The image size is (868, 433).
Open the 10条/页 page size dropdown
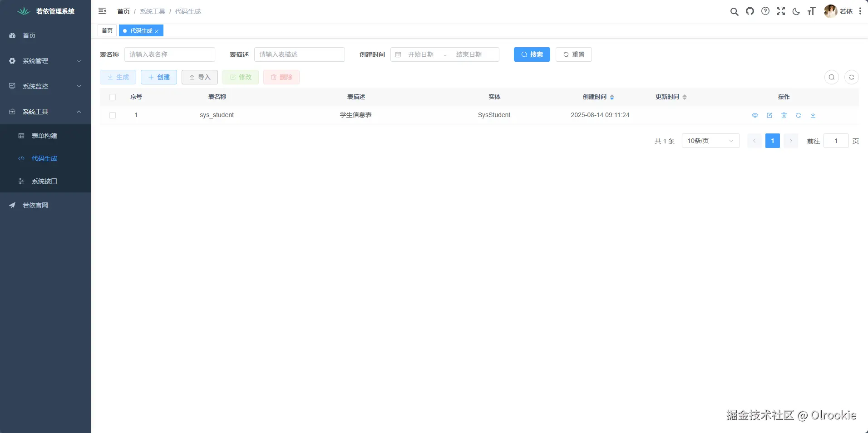tap(710, 141)
